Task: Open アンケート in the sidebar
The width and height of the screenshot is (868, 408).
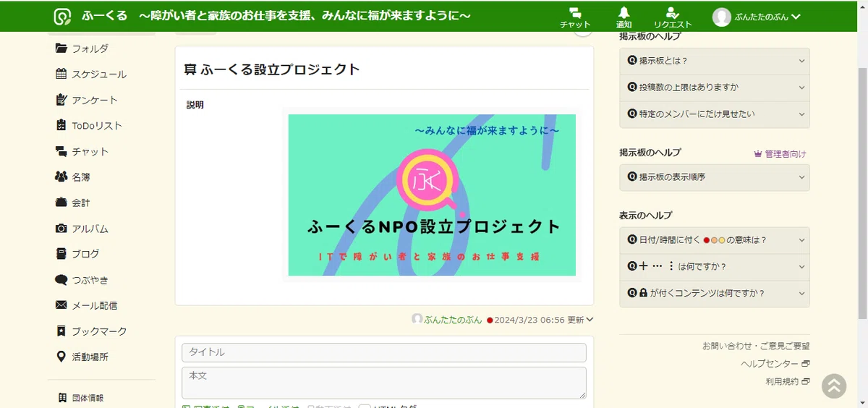Action: point(86,100)
